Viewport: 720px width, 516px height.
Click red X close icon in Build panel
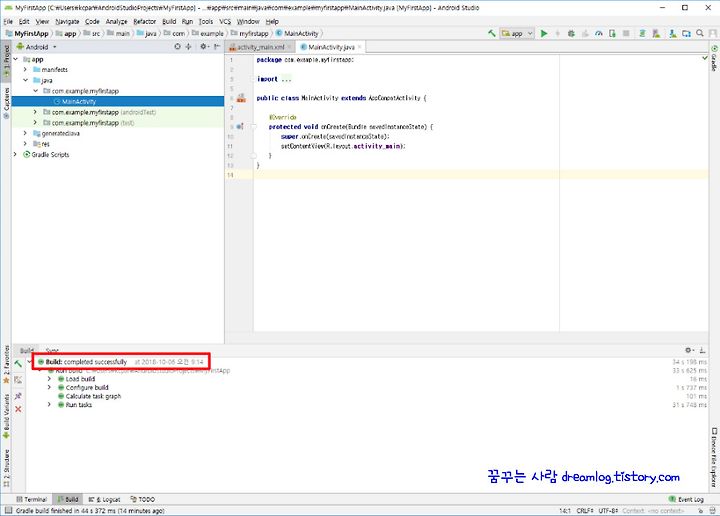18,409
